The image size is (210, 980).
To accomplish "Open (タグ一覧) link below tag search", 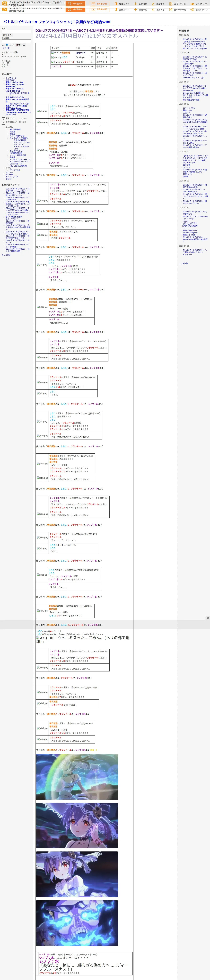I will [x=6, y=48].
